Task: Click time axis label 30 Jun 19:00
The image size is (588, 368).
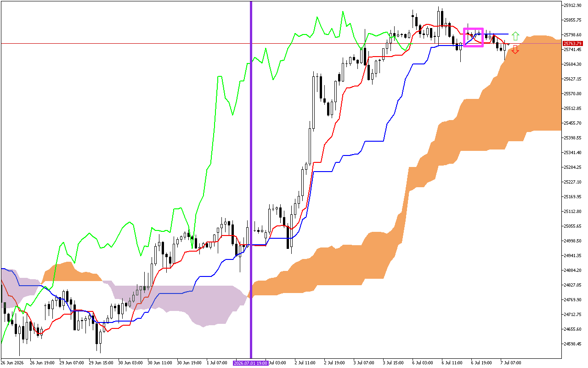Action: (188, 363)
